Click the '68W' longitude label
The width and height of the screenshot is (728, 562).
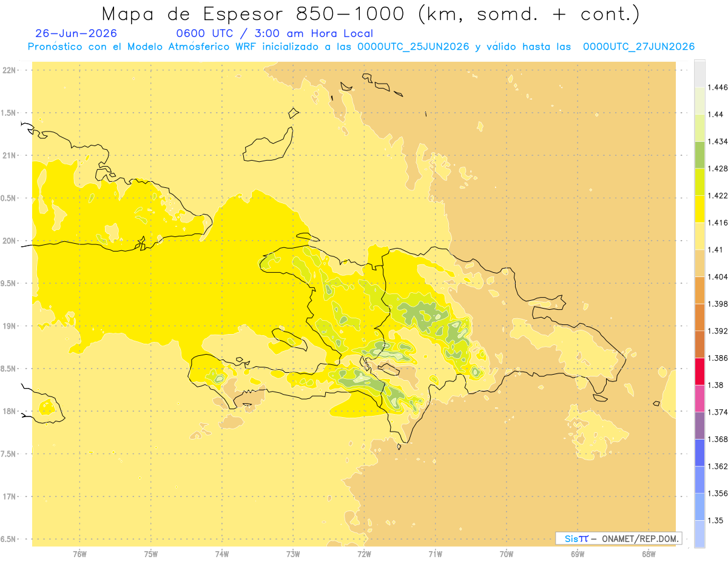coord(649,554)
